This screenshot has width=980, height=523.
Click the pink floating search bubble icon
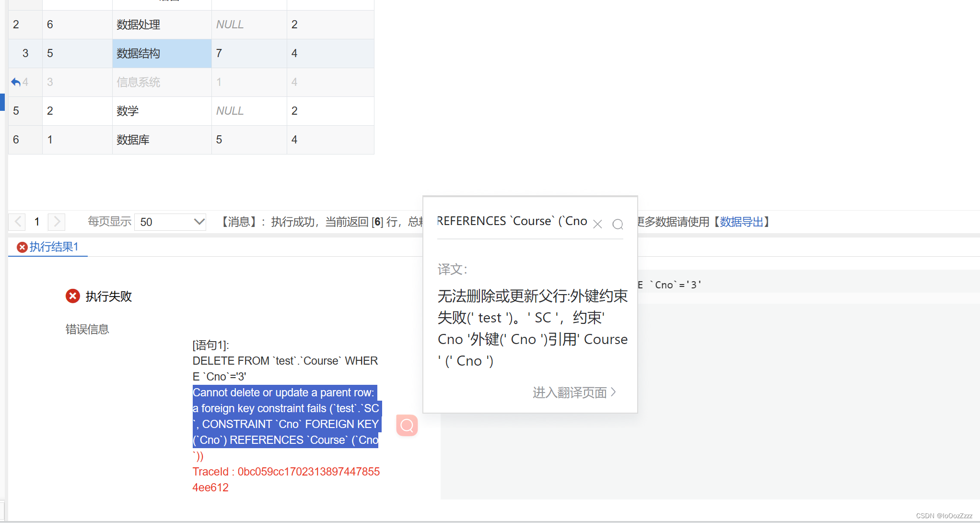point(407,425)
